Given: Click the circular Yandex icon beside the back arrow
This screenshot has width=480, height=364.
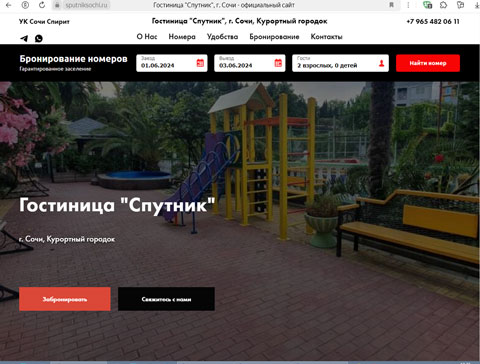Looking at the screenshot, I should tap(25, 5).
